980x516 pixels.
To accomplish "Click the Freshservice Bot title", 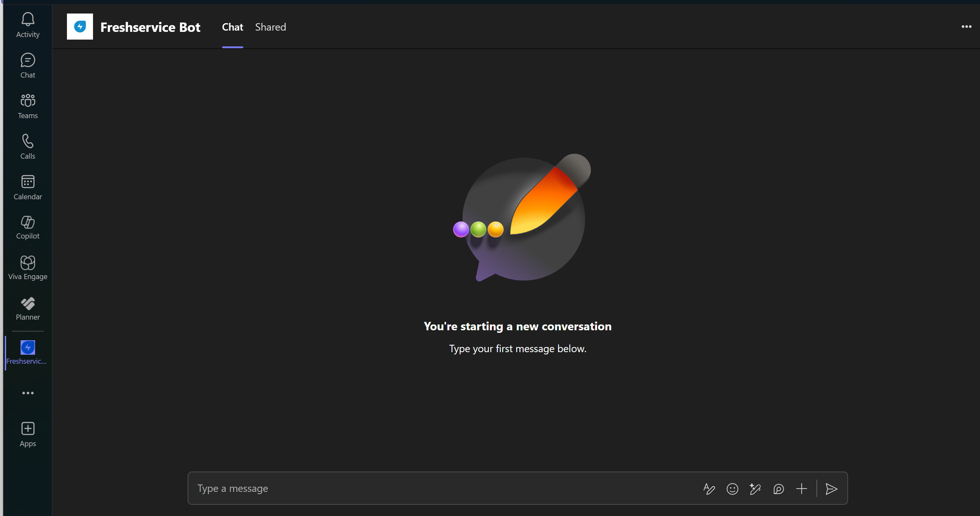I will [150, 27].
